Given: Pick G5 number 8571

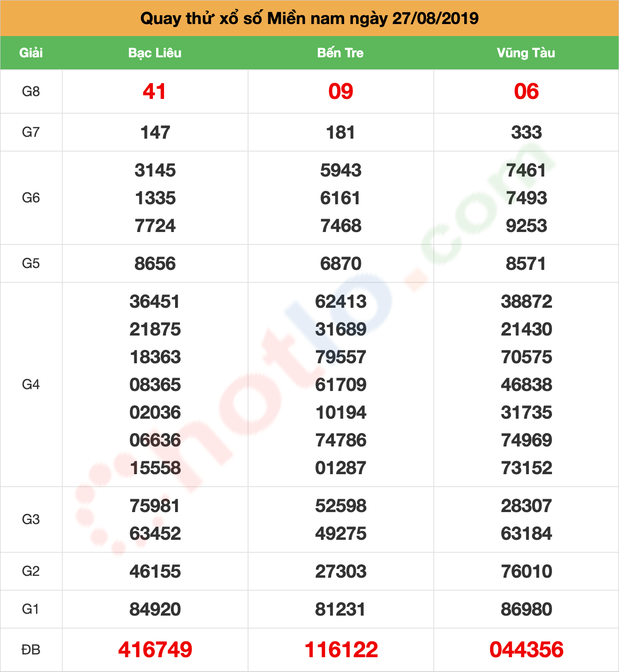Looking at the screenshot, I should click(526, 264).
